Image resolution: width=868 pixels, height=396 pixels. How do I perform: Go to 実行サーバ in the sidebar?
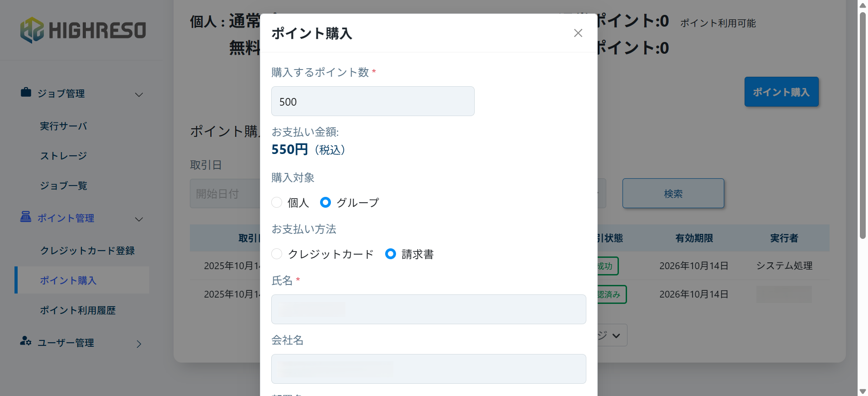pyautogui.click(x=63, y=126)
